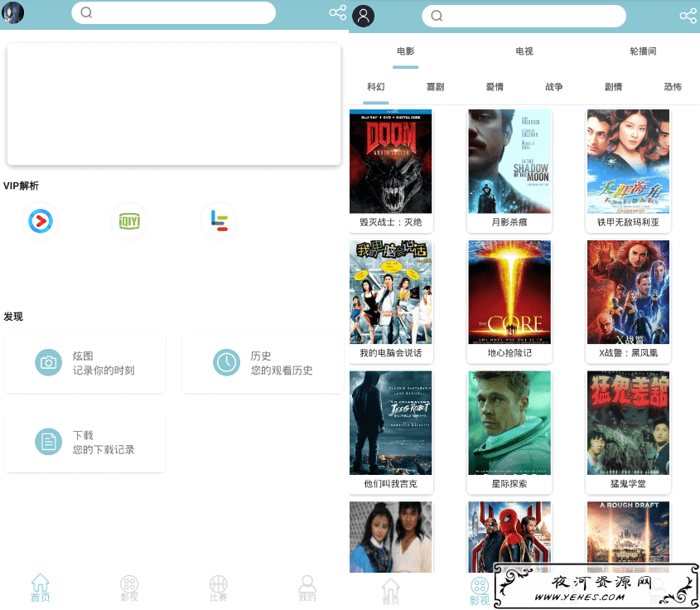Tap the empty banner card on the home screen

click(x=174, y=104)
